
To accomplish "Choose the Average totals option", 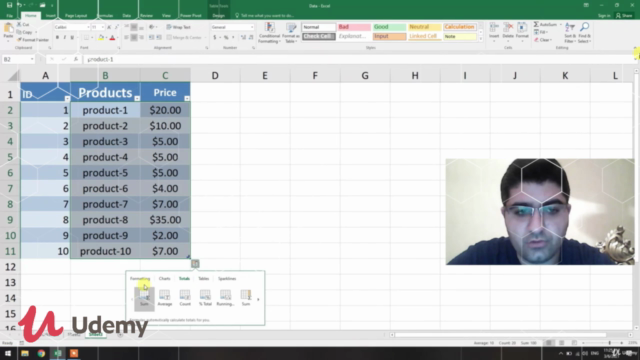I will (x=164, y=298).
